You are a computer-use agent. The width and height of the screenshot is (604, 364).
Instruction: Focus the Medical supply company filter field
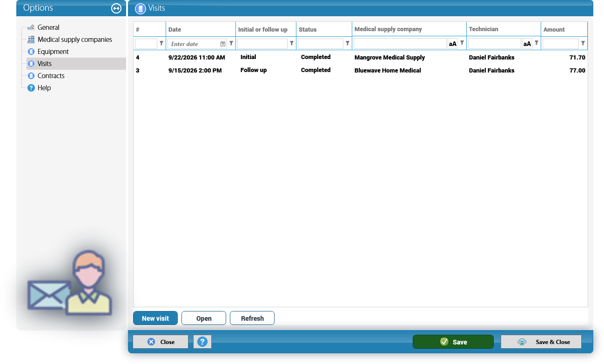pyautogui.click(x=400, y=44)
